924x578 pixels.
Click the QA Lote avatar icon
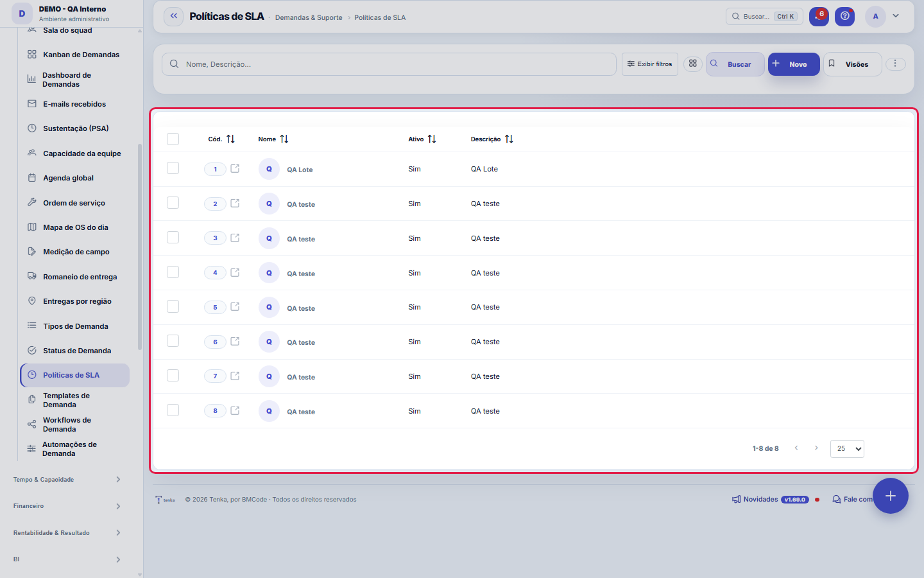click(x=269, y=169)
